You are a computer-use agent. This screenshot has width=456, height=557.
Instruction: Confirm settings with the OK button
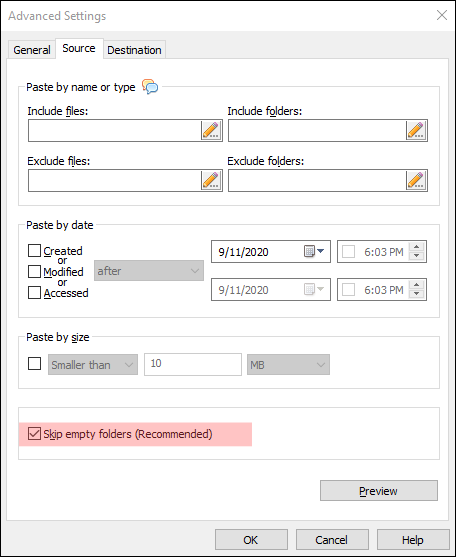click(251, 540)
